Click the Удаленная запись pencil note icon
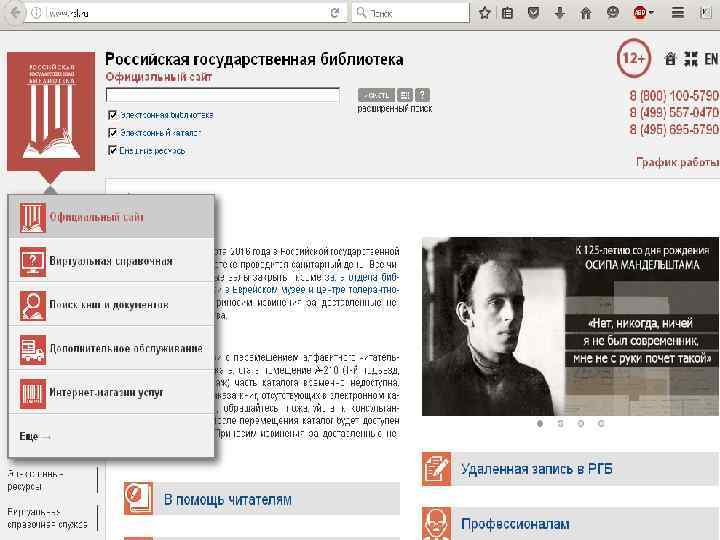720x540 pixels. pyautogui.click(x=437, y=469)
